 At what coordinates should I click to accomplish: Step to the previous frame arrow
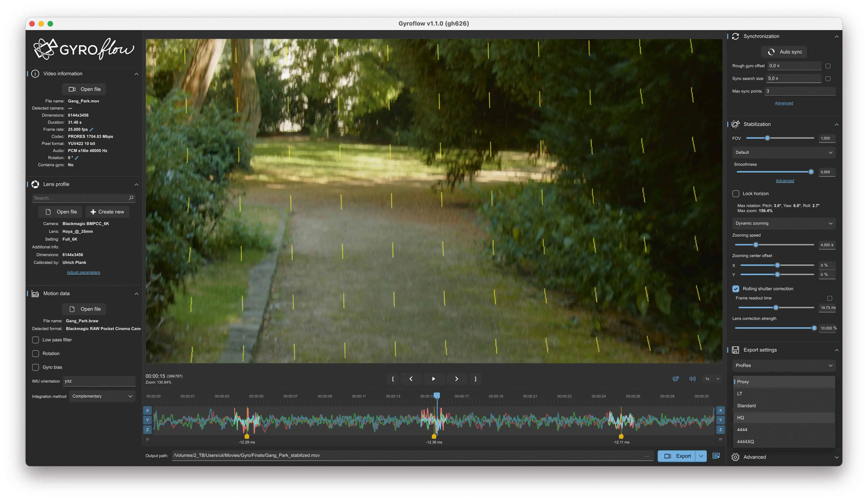pyautogui.click(x=411, y=379)
